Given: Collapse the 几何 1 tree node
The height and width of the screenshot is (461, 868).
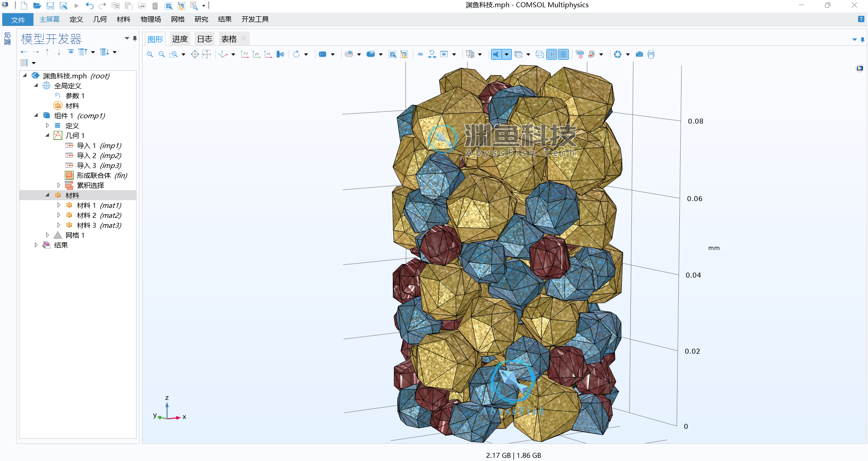Looking at the screenshot, I should pos(47,135).
